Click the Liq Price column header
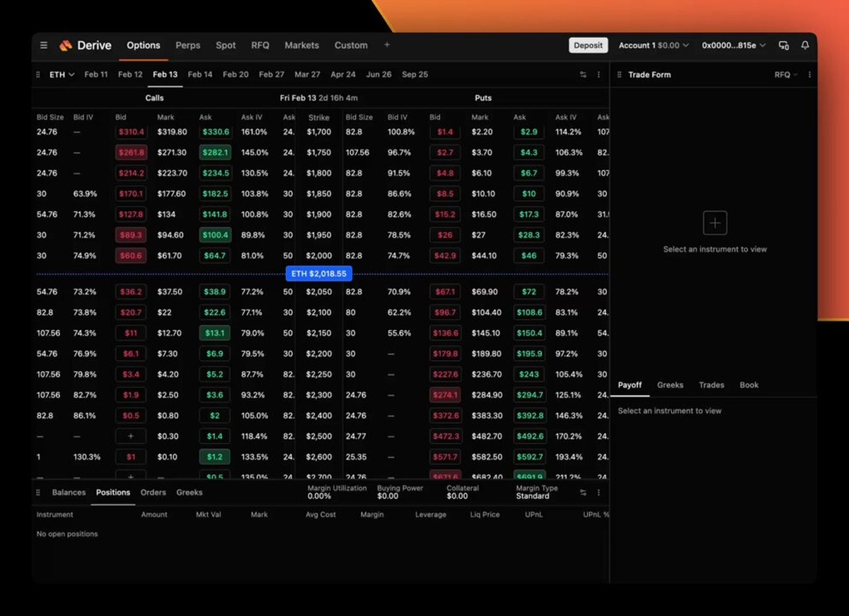 point(485,515)
